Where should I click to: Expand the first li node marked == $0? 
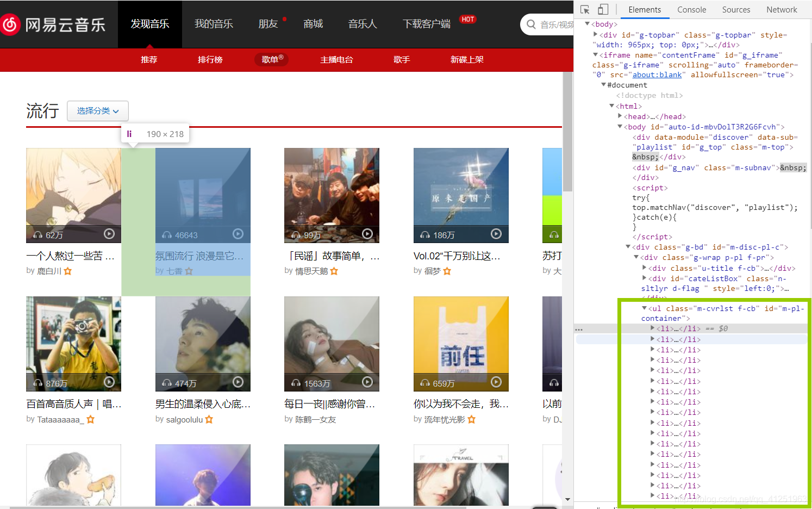click(653, 328)
